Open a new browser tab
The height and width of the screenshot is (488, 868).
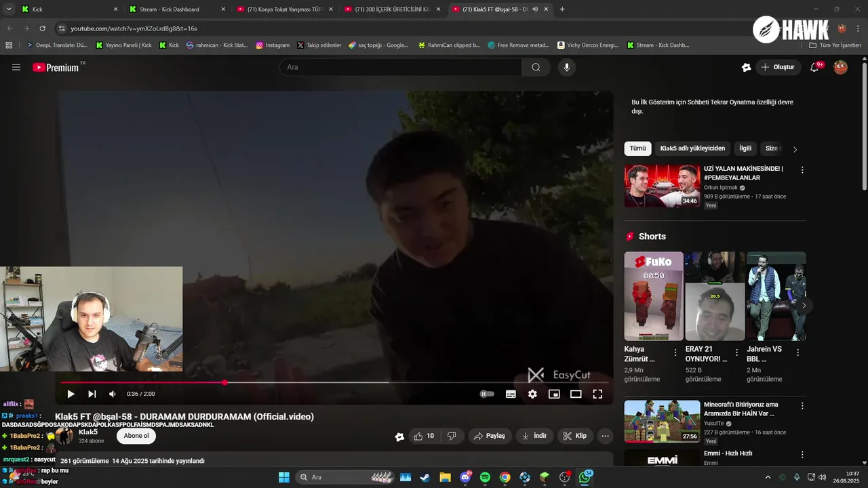point(562,9)
